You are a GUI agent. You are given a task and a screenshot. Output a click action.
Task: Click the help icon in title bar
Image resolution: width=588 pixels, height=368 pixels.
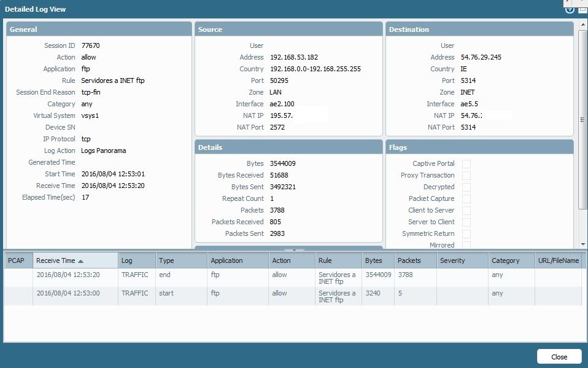(570, 9)
